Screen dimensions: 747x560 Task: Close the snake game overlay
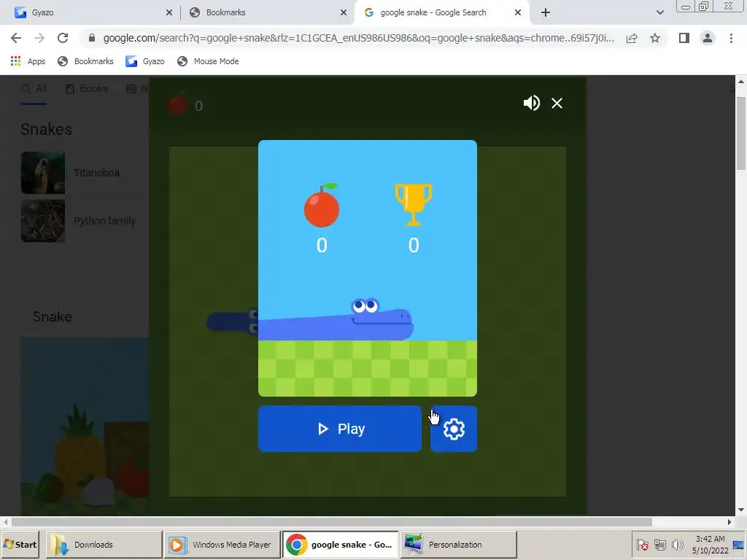pos(557,104)
